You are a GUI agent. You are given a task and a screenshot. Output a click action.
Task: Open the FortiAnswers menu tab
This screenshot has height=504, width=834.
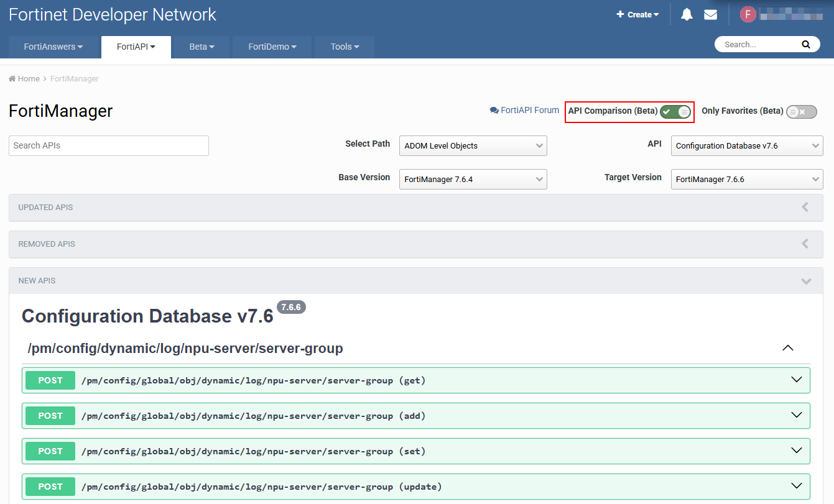coord(53,47)
